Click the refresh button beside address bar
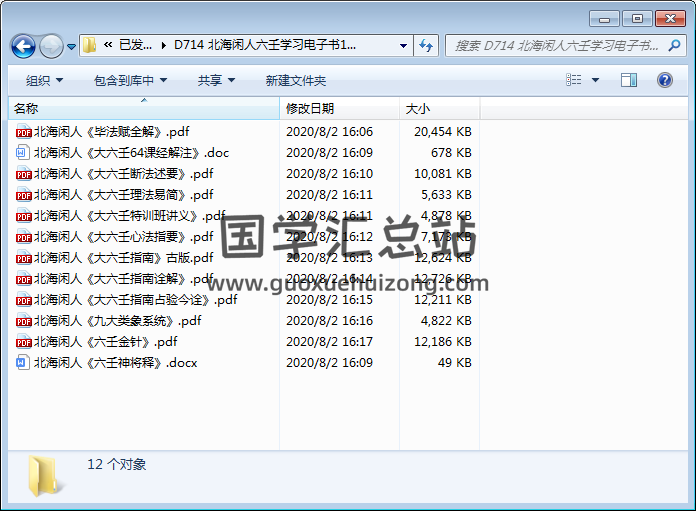 coord(426,45)
